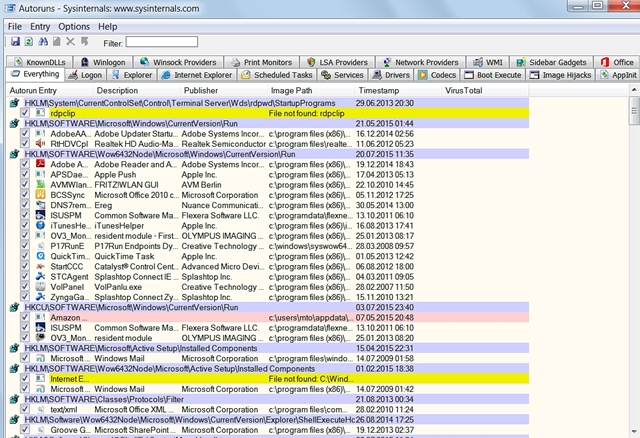Sort by VirusTotal column header
Image resolution: width=640 pixels, height=438 pixels.
coord(485,91)
